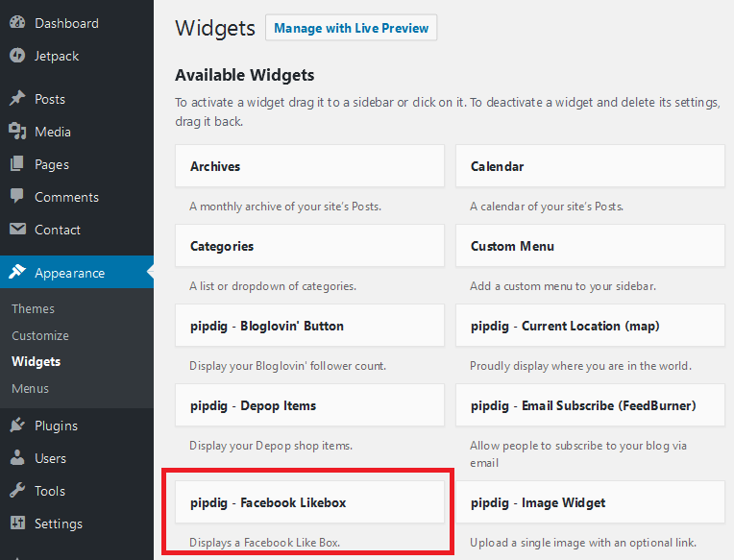Click the Posts pushpin icon
This screenshot has width=734, height=560.
(17, 98)
